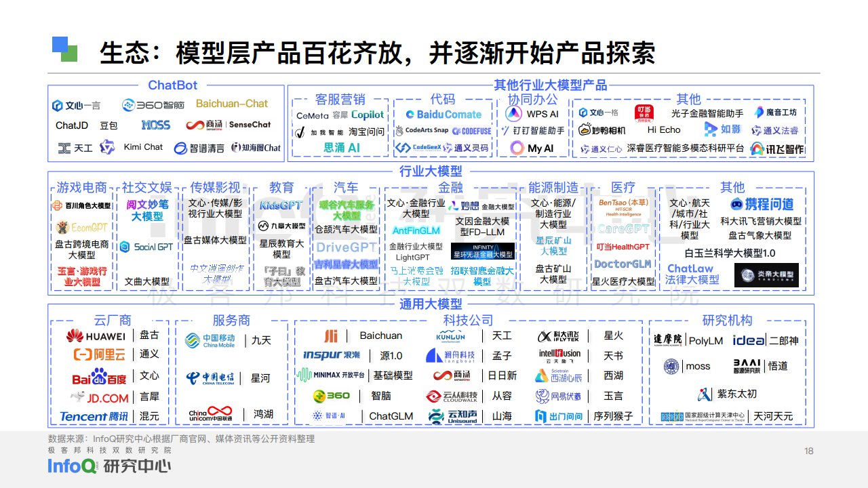Click the 出门问问 logo

[558, 416]
